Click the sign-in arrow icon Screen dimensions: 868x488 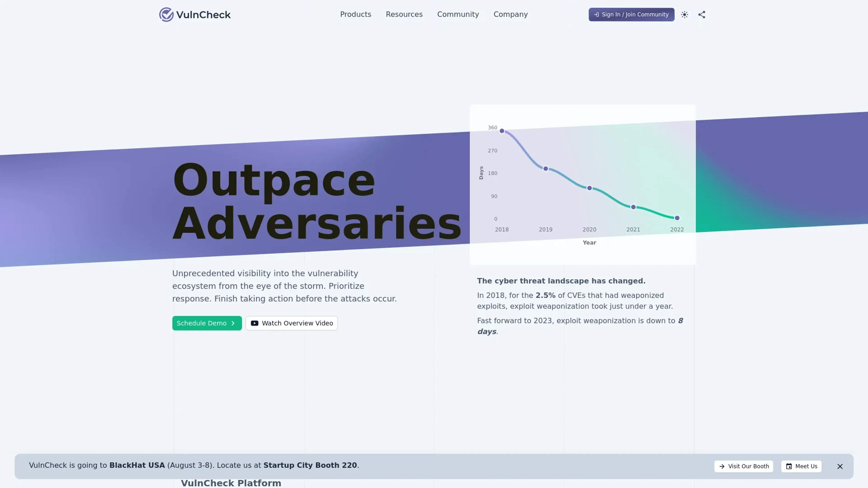[x=597, y=14]
